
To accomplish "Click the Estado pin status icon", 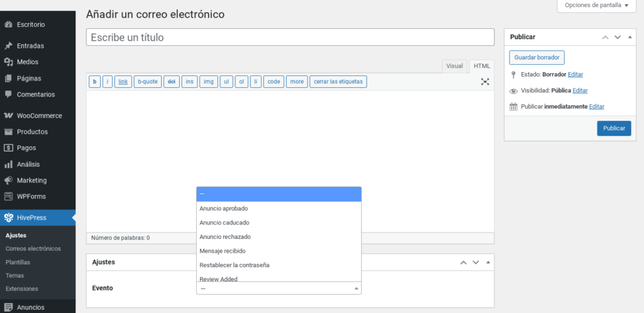I will pos(513,75).
